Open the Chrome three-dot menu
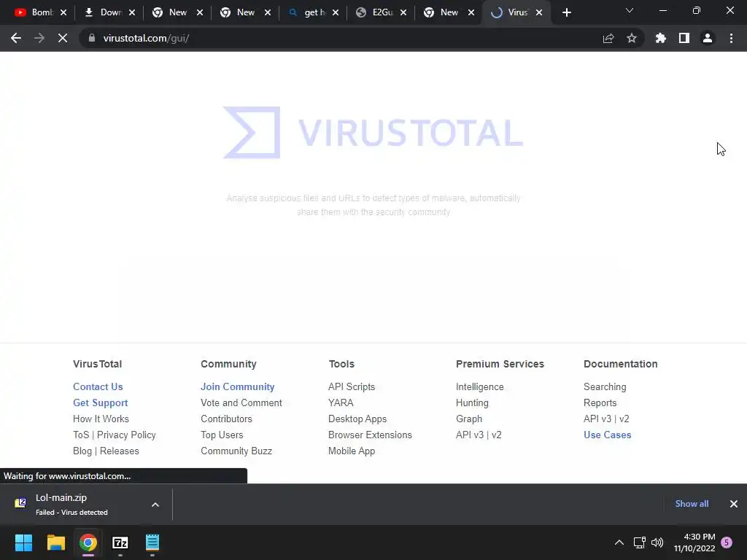The height and width of the screenshot is (560, 747). 731,38
